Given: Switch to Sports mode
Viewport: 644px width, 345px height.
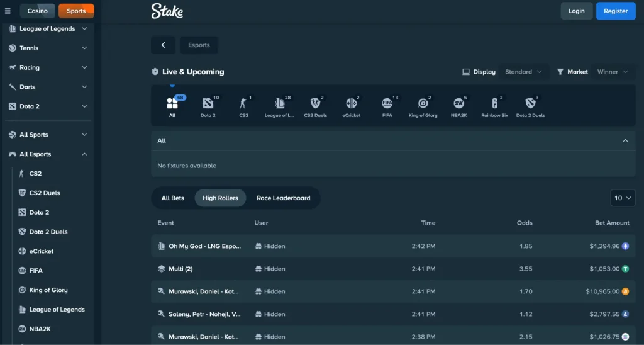Looking at the screenshot, I should 76,11.
